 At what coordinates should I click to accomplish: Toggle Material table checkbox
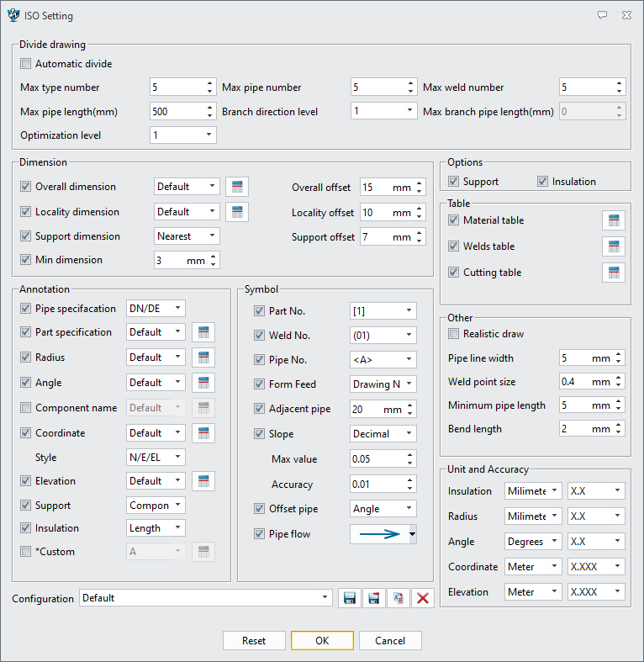453,220
